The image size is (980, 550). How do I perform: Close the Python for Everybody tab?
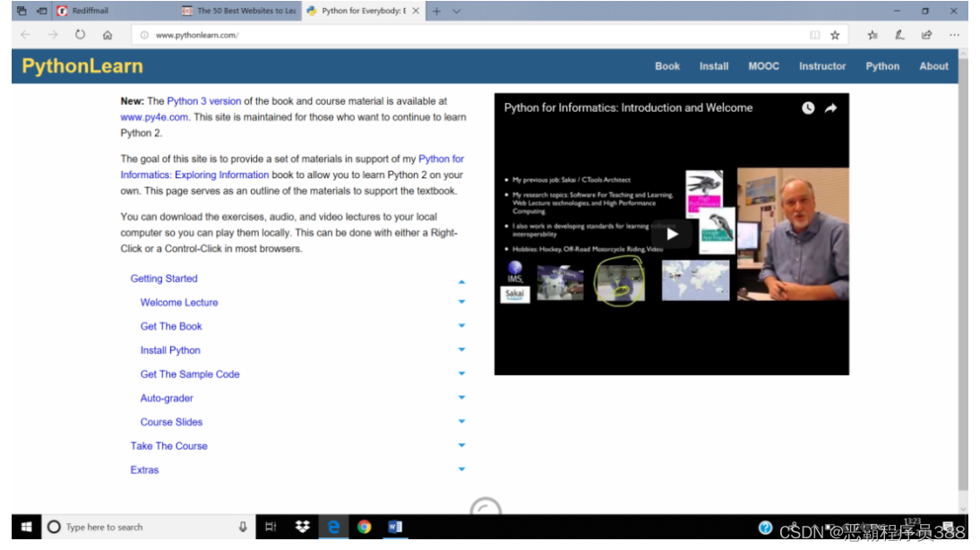click(x=416, y=11)
